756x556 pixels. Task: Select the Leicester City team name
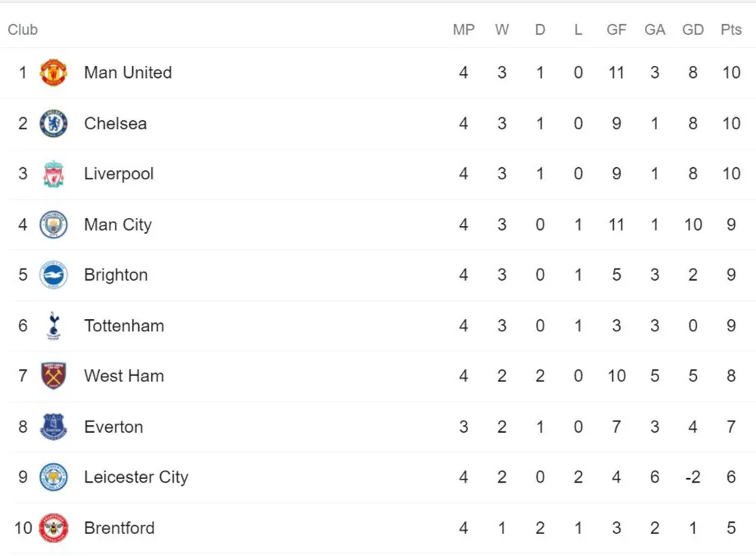tap(136, 477)
